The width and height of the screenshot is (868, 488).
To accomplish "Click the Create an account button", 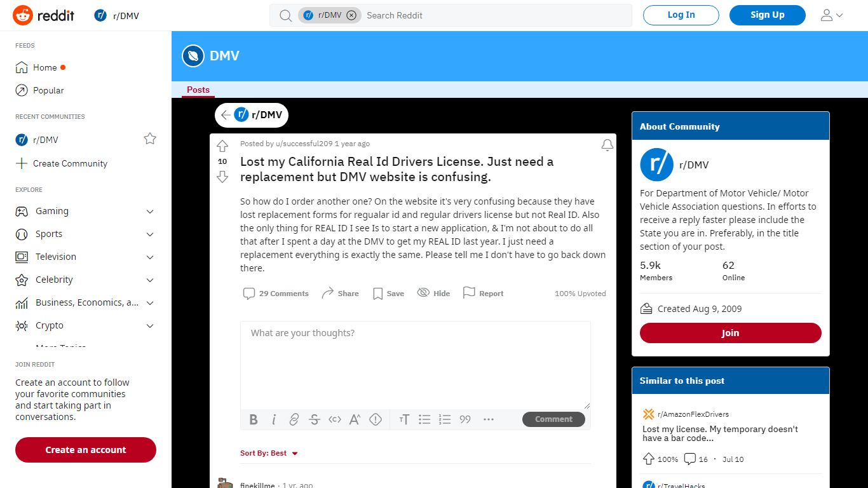I will pos(86,450).
